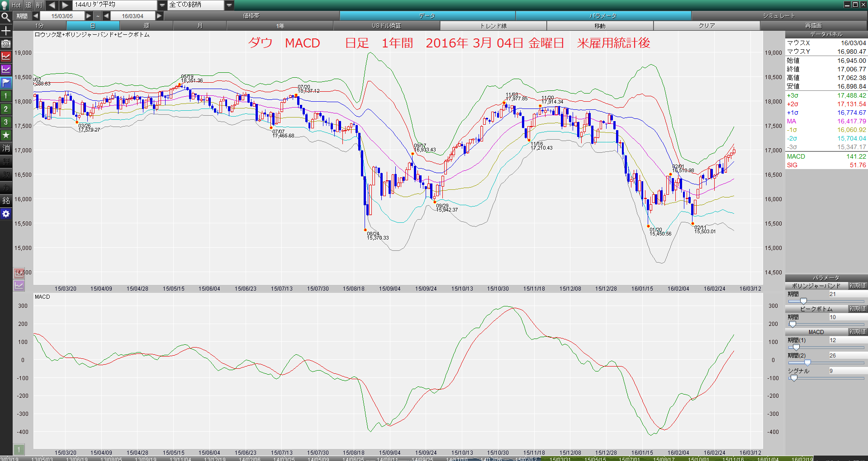
Task: Open the データ tab
Action: click(427, 16)
